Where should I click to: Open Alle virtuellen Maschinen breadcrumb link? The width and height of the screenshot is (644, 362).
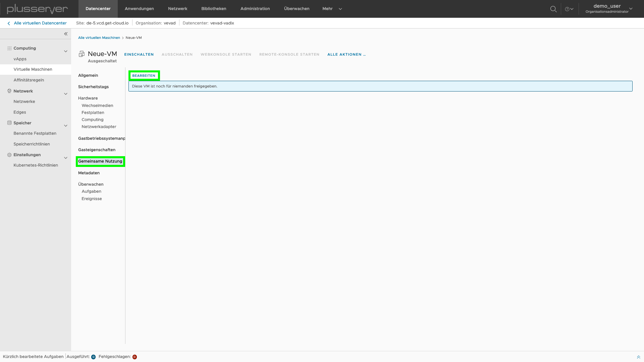[x=99, y=38]
